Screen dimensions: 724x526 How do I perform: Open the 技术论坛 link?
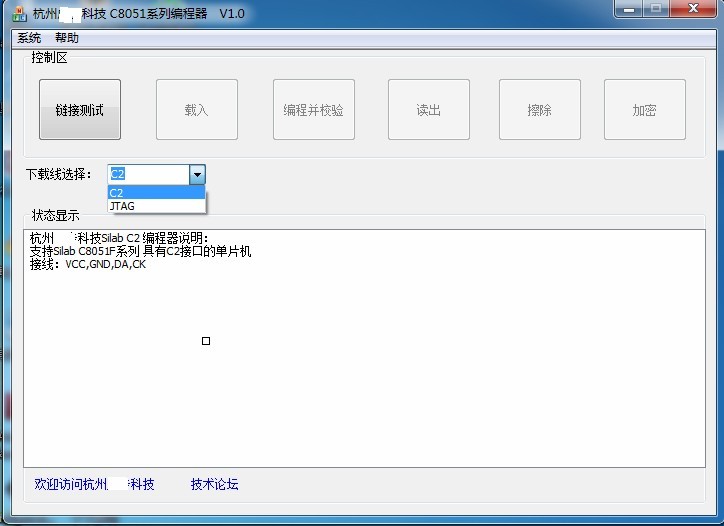[214, 484]
